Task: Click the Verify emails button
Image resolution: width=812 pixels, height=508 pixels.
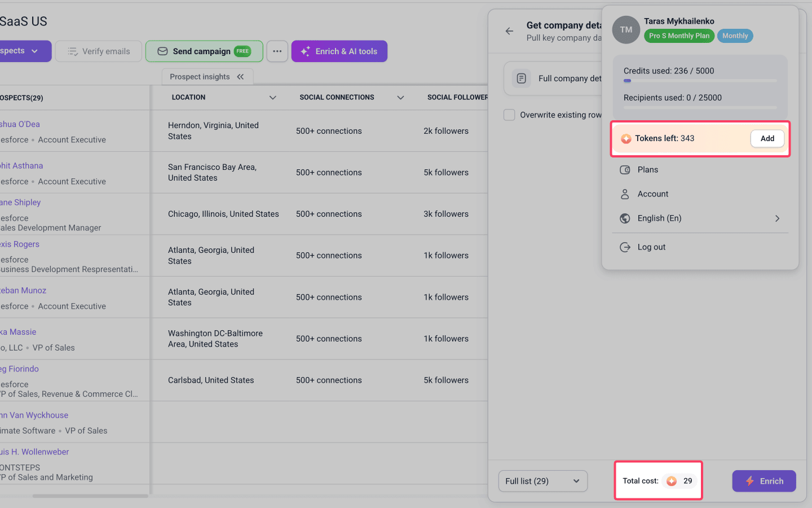Action: pyautogui.click(x=99, y=51)
